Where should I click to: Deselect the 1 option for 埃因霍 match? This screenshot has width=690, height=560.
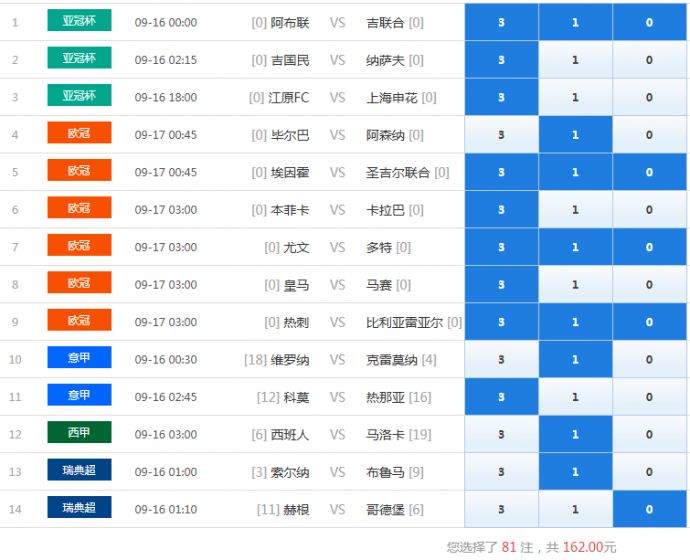[x=575, y=173]
